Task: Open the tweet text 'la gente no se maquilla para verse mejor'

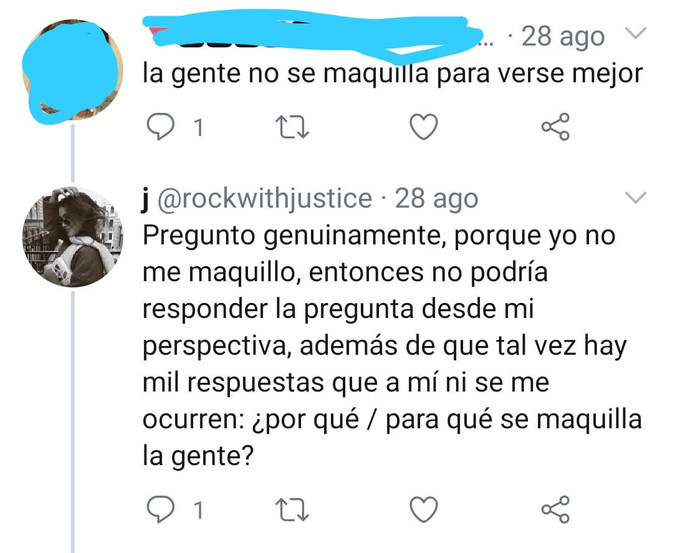Action: click(x=392, y=74)
